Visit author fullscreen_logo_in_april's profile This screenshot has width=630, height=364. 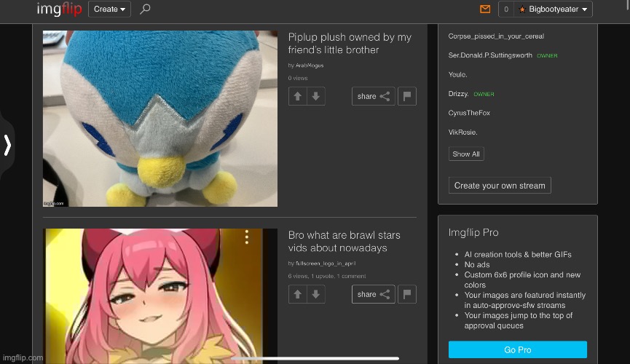(326, 263)
